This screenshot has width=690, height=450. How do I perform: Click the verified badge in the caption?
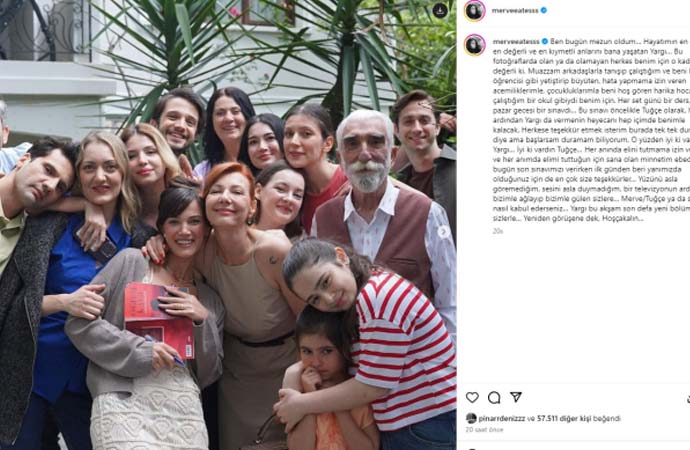[x=545, y=41]
